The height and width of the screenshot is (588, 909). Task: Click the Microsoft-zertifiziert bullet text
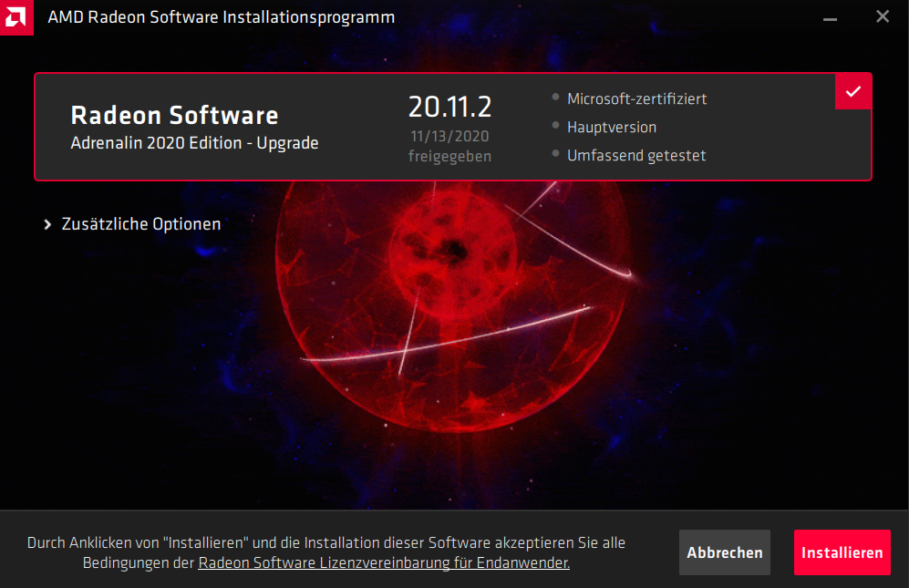tap(636, 99)
